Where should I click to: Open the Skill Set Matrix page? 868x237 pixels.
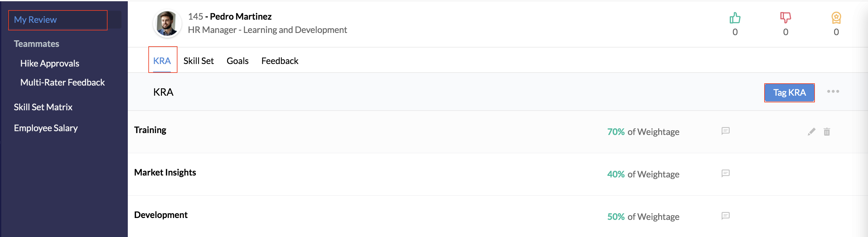pyautogui.click(x=43, y=107)
